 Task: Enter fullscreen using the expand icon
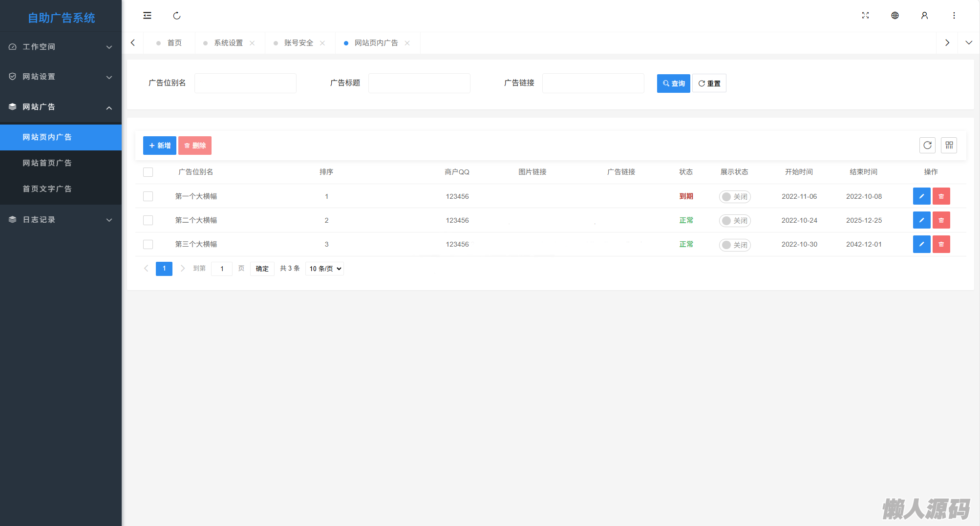[x=865, y=16]
